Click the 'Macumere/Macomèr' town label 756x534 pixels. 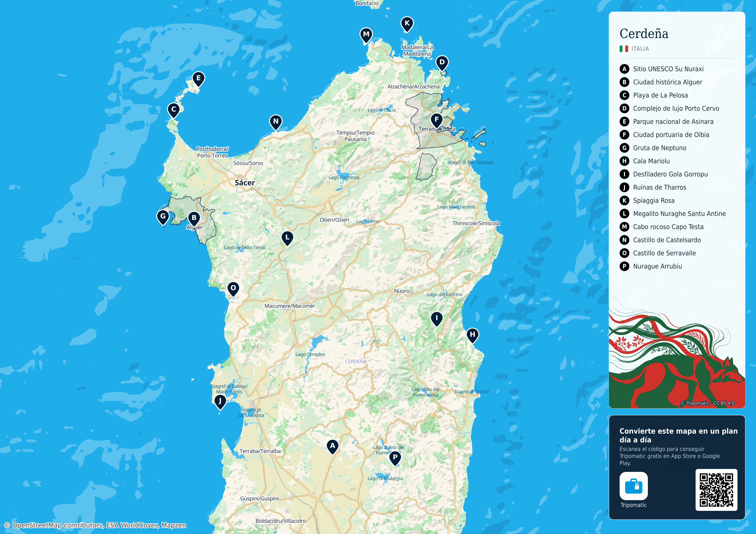pos(290,306)
